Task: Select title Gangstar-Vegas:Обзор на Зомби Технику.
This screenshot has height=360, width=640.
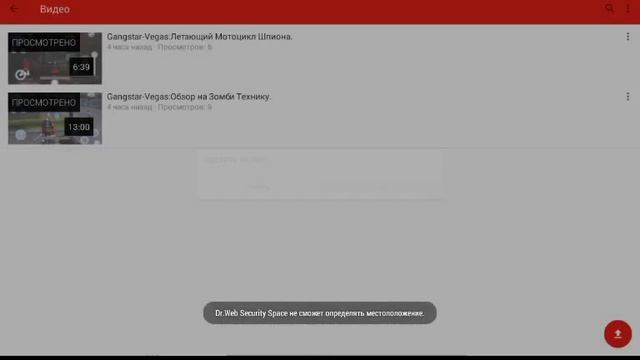Action: [189, 97]
